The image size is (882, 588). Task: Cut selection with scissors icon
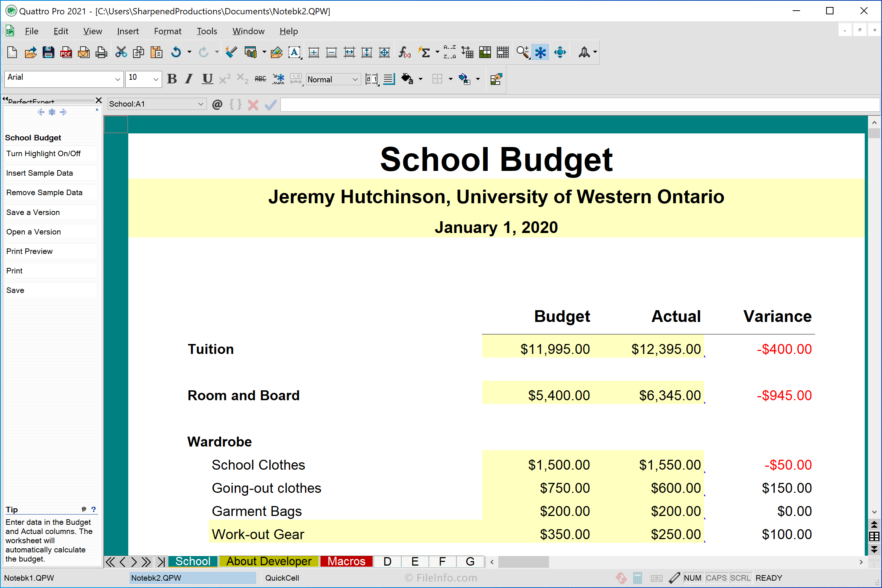121,52
